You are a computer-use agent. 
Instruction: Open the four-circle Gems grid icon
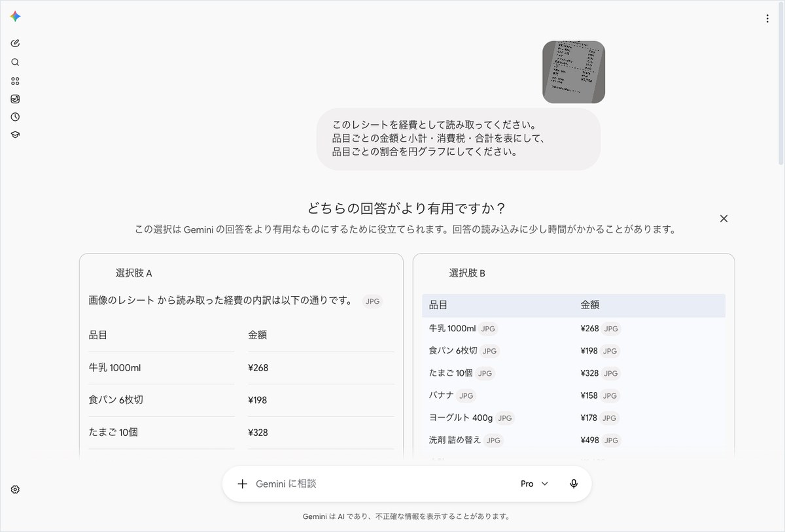(x=15, y=81)
